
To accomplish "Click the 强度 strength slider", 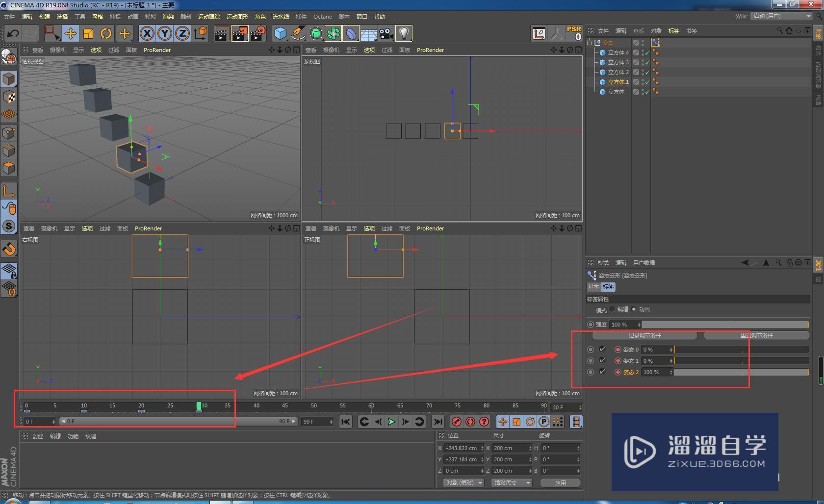I will [725, 325].
